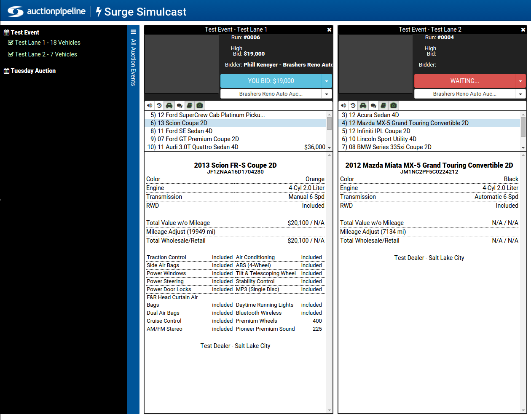Expand the Brashers Reno Auc dealer dropdown in Lane 1
The image size is (531, 420).
pos(327,94)
